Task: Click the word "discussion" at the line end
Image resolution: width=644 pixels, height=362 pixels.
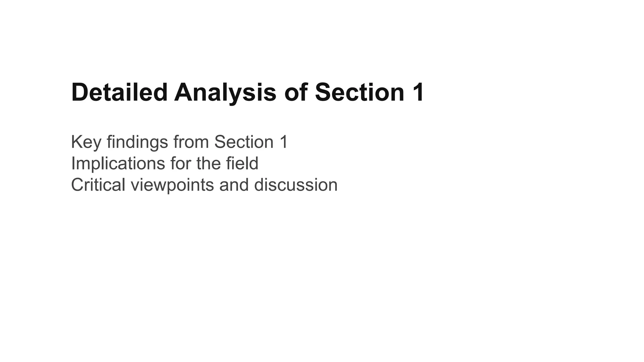Action: 296,185
